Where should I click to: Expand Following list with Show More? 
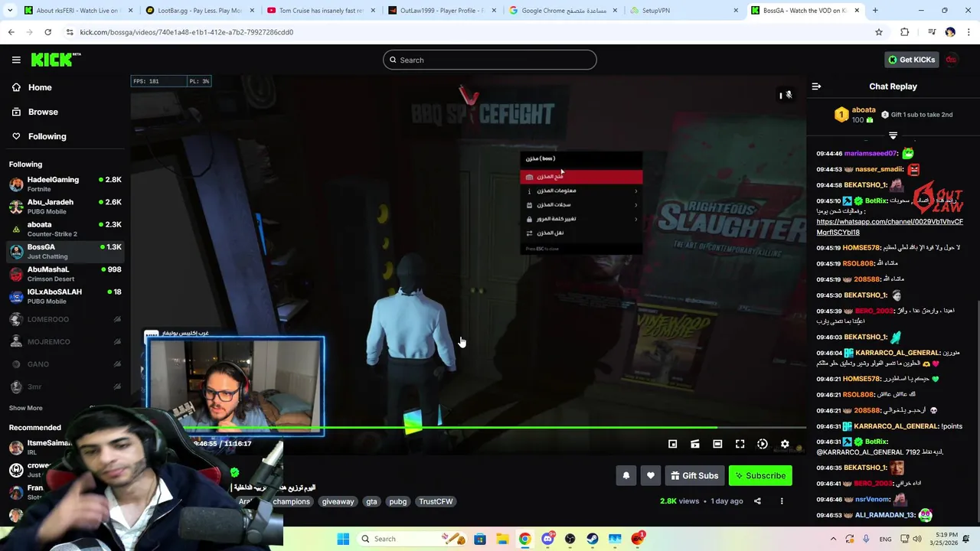(26, 408)
